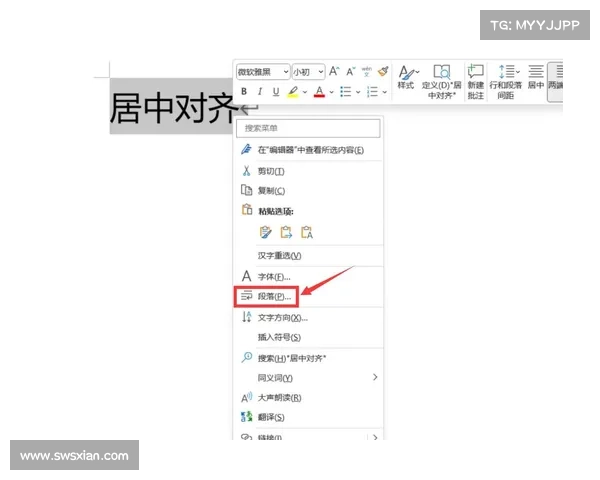This screenshot has width=600, height=480.
Task: Apply numbered list
Action: [372, 91]
